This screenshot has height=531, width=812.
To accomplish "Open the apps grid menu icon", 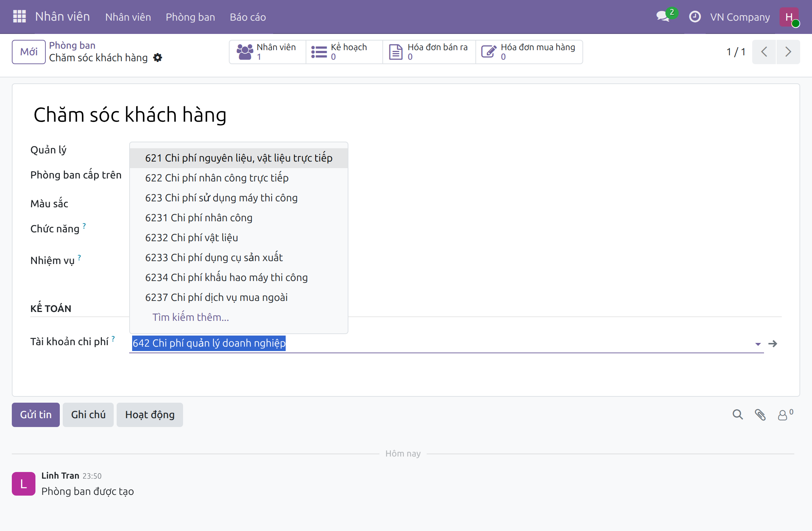I will [19, 17].
